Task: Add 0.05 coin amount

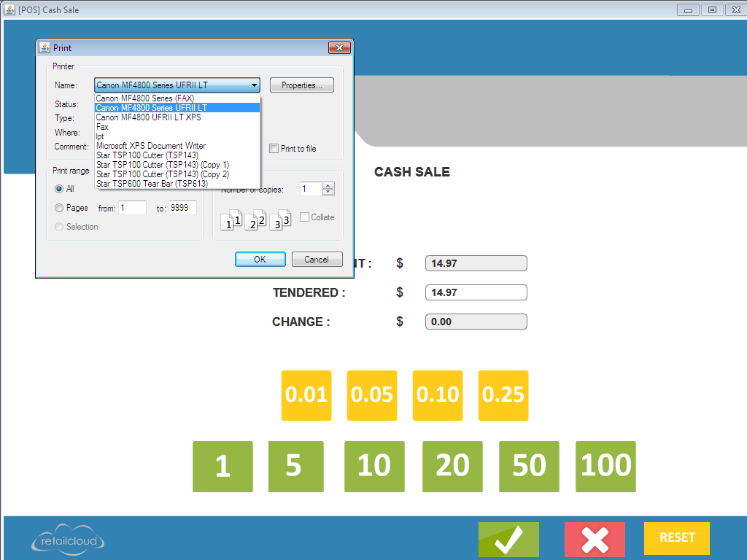Action: click(x=372, y=395)
